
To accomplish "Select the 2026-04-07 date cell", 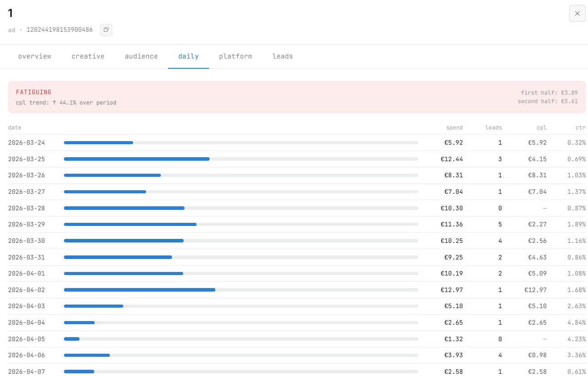I will (x=26, y=372).
